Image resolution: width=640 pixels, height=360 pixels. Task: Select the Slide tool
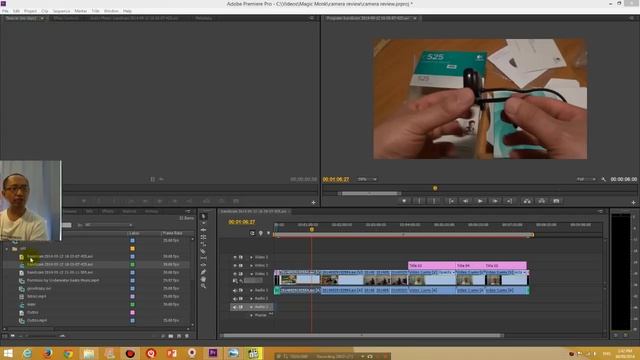click(203, 265)
